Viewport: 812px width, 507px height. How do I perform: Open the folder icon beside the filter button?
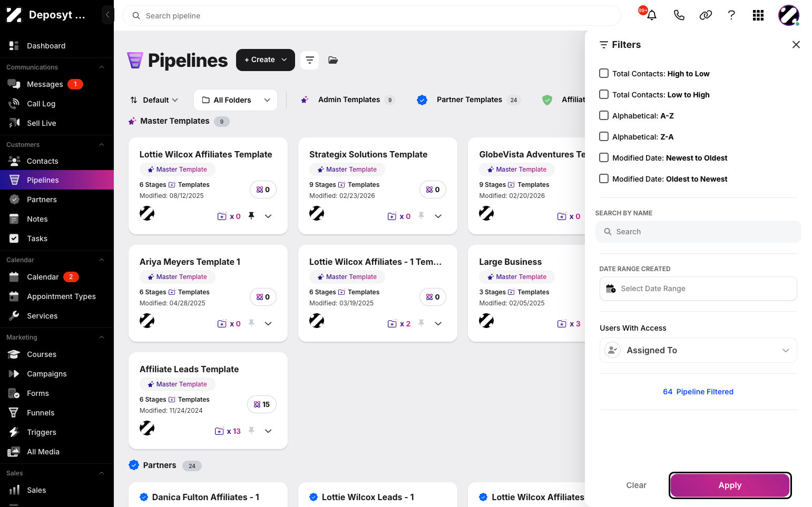(333, 60)
